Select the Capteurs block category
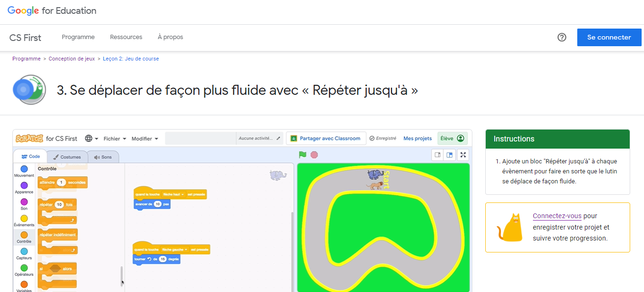This screenshot has width=644, height=292. (24, 252)
